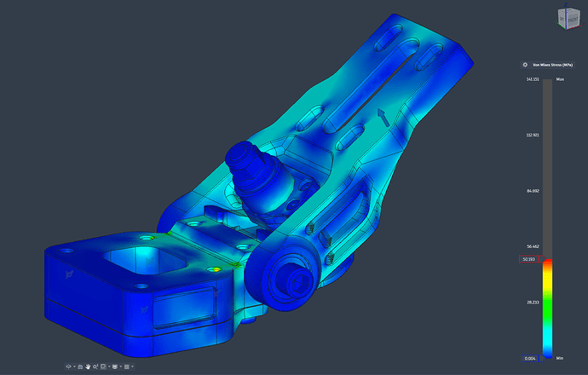Select the Look At camera icon

(x=80, y=367)
